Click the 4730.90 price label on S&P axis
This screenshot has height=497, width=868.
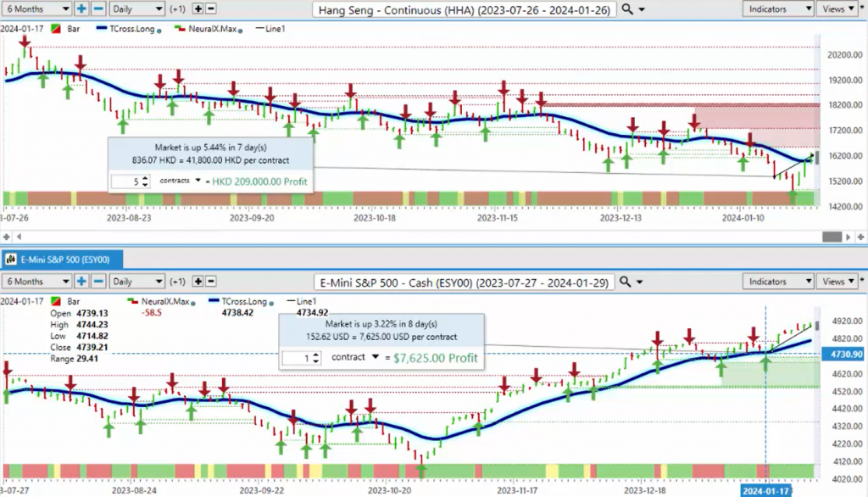click(843, 354)
